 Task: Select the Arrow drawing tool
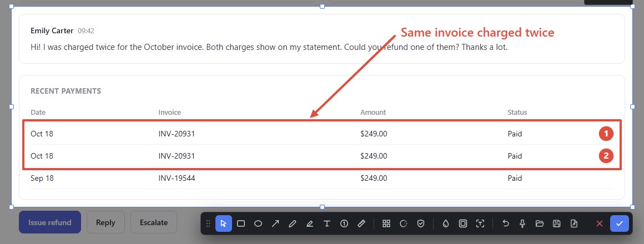pyautogui.click(x=275, y=223)
